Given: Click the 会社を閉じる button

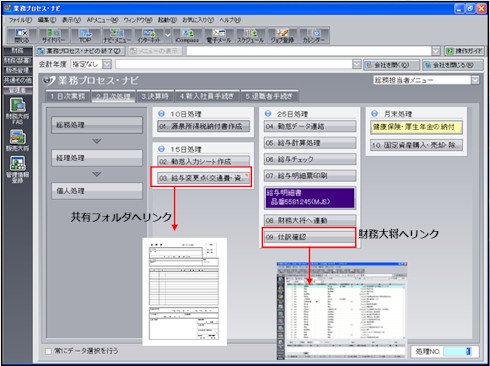Looking at the screenshot, I should (x=453, y=64).
